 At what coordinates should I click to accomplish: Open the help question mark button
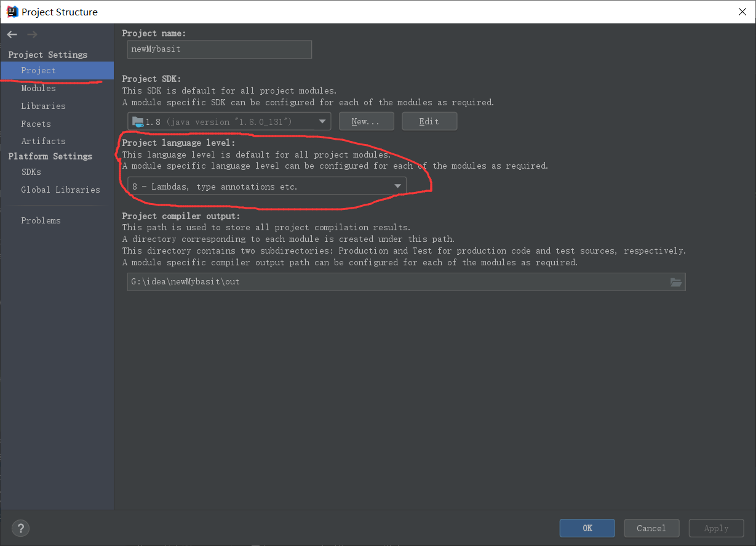click(x=21, y=528)
